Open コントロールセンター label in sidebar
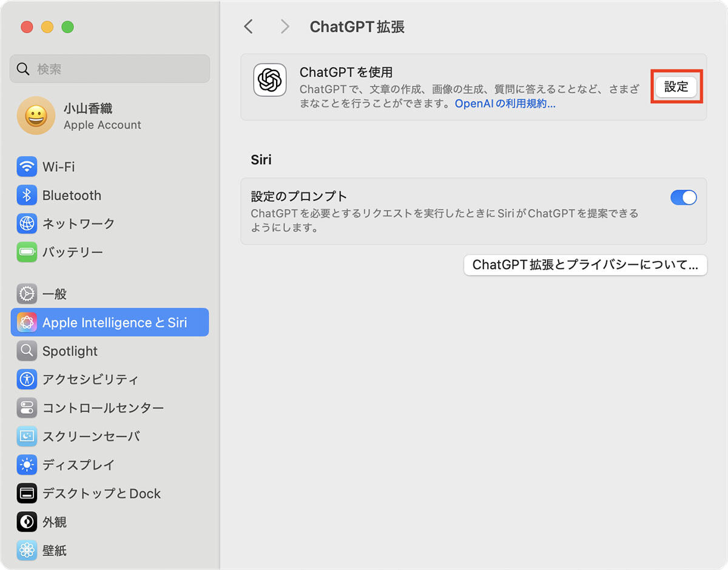728x570 pixels. coord(103,408)
